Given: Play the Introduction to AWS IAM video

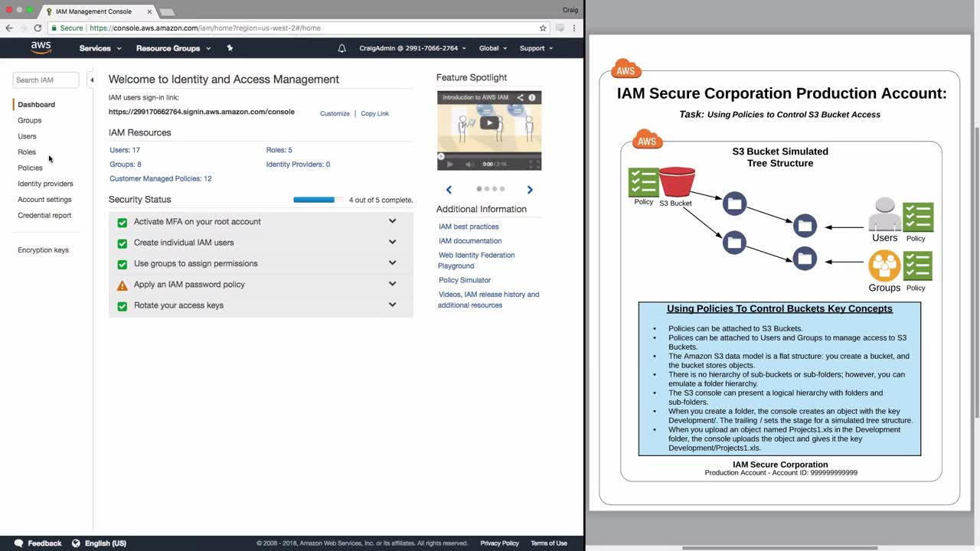Looking at the screenshot, I should pyautogui.click(x=489, y=122).
